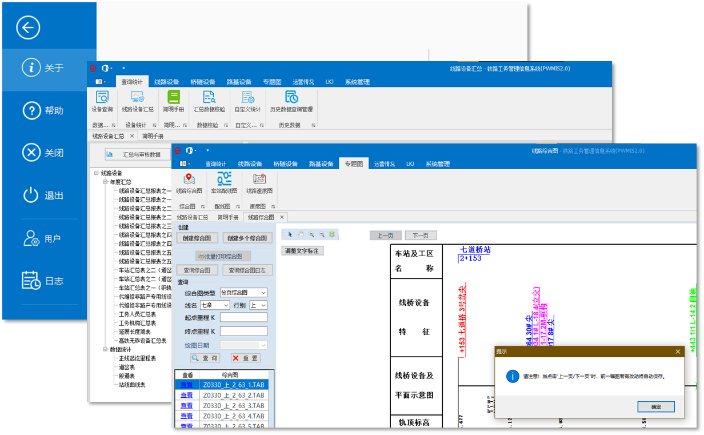The image size is (704, 435).
Task: Select the 线路设备汇总 document tab
Action: click(x=193, y=216)
